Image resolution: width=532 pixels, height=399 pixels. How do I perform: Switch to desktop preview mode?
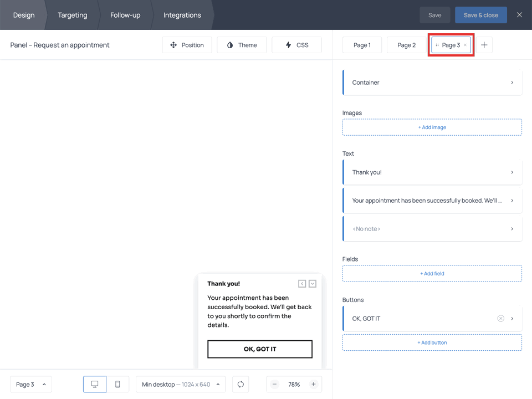coord(95,384)
